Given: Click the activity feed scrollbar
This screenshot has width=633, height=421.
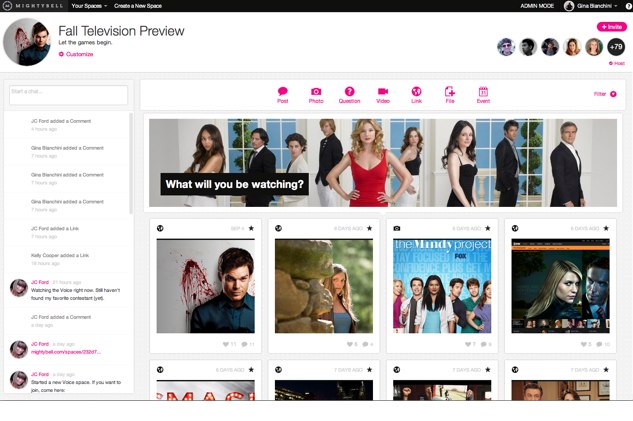Looking at the screenshot, I should coord(131,163).
